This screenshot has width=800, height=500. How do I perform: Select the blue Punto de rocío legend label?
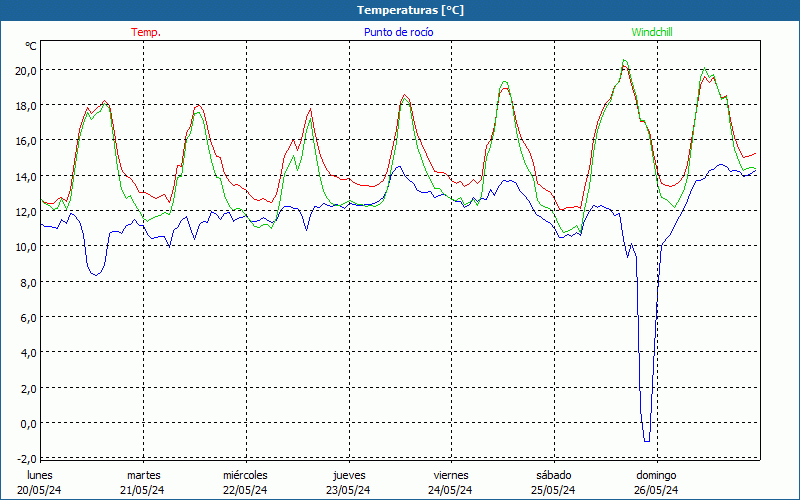coord(398,32)
